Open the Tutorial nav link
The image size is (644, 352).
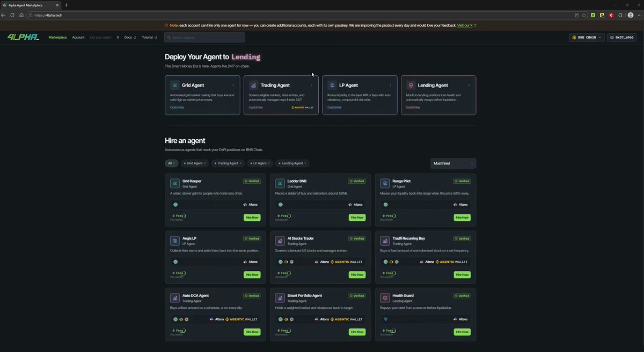[x=149, y=38]
